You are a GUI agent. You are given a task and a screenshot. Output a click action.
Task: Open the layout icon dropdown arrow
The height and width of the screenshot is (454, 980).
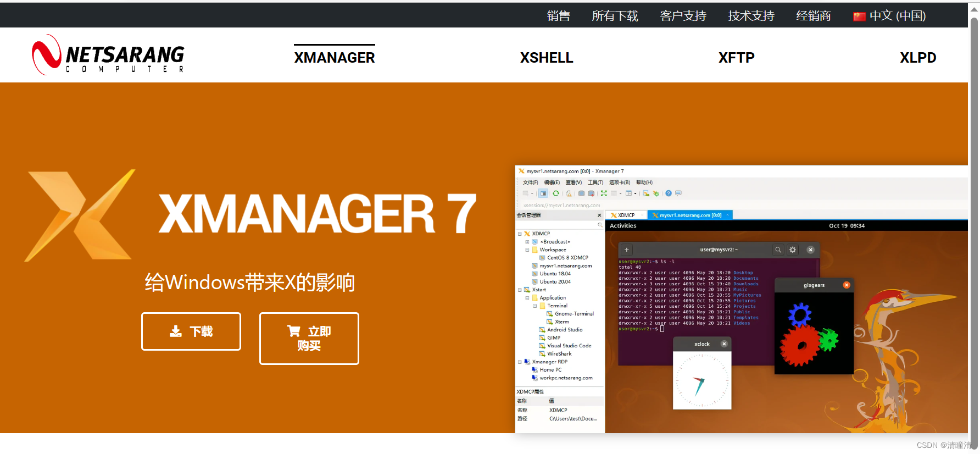point(635,193)
